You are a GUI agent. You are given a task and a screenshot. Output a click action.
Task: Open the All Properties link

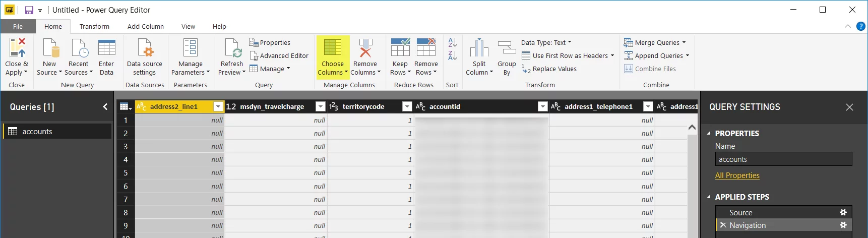click(x=737, y=175)
